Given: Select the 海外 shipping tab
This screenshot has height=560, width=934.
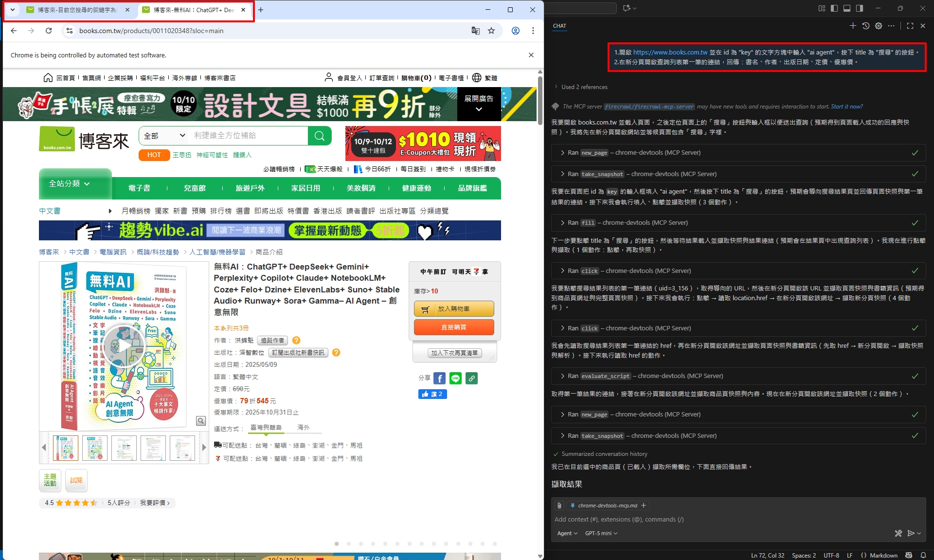Looking at the screenshot, I should pyautogui.click(x=304, y=427).
